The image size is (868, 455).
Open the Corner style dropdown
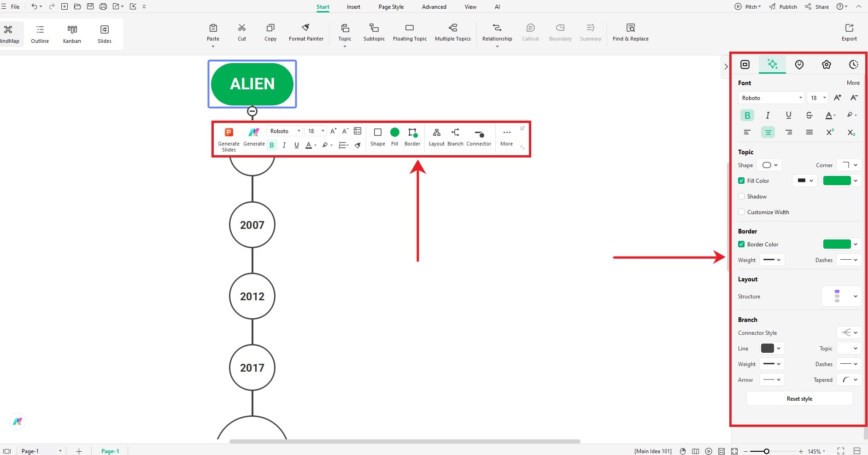(x=849, y=165)
